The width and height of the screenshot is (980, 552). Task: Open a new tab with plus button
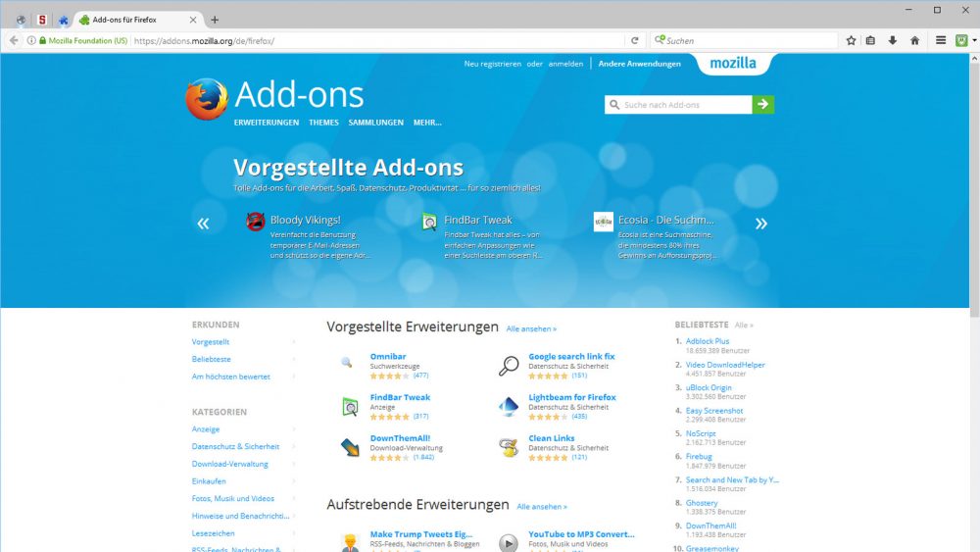click(x=215, y=20)
